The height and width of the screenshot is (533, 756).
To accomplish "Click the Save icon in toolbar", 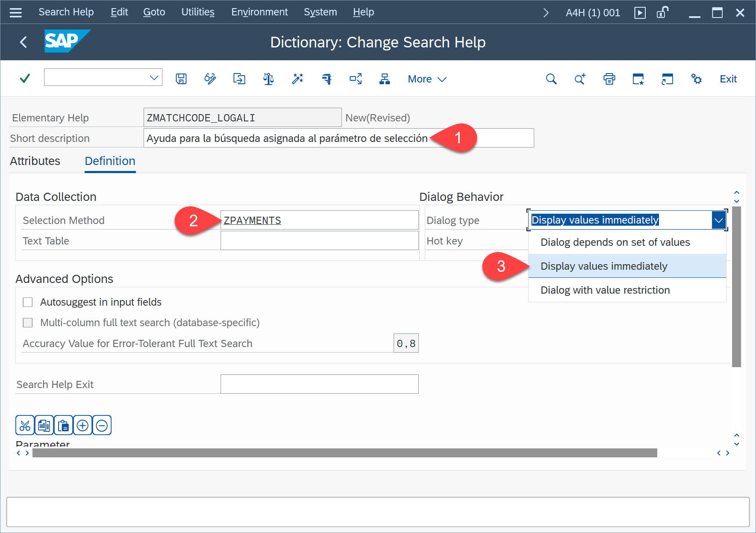I will [181, 79].
